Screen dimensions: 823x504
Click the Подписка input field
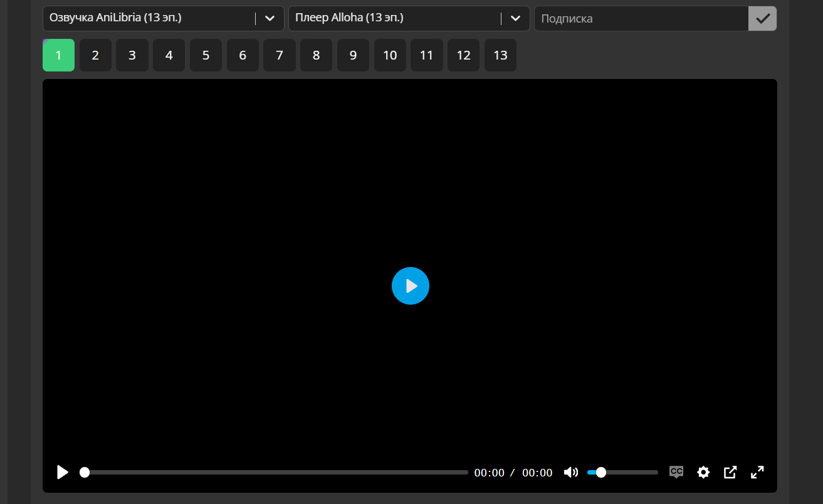(x=641, y=19)
